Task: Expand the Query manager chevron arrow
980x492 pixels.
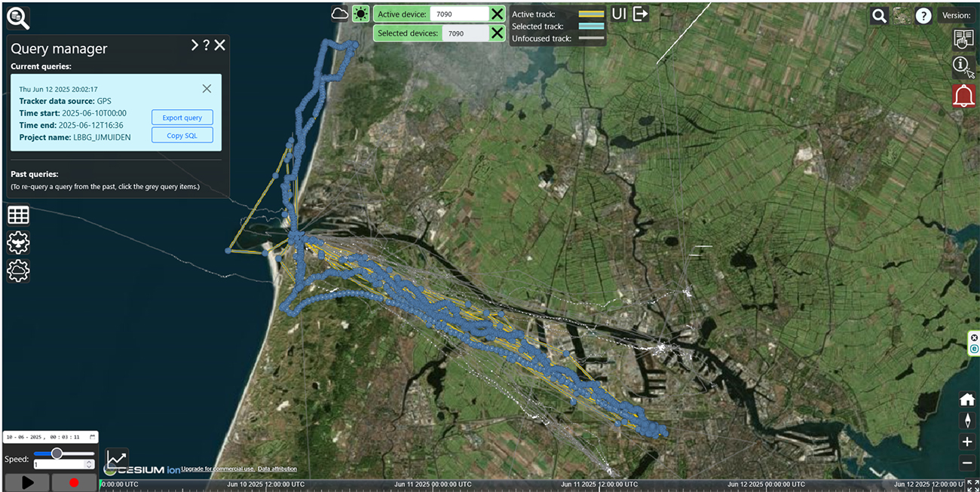Action: coord(194,45)
